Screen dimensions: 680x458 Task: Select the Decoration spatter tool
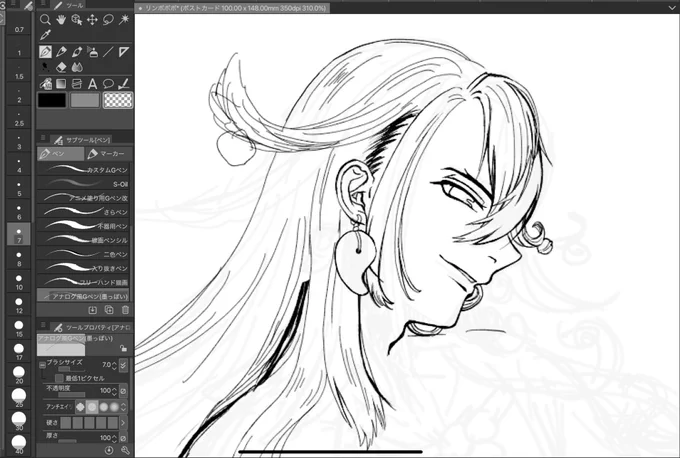point(45,67)
